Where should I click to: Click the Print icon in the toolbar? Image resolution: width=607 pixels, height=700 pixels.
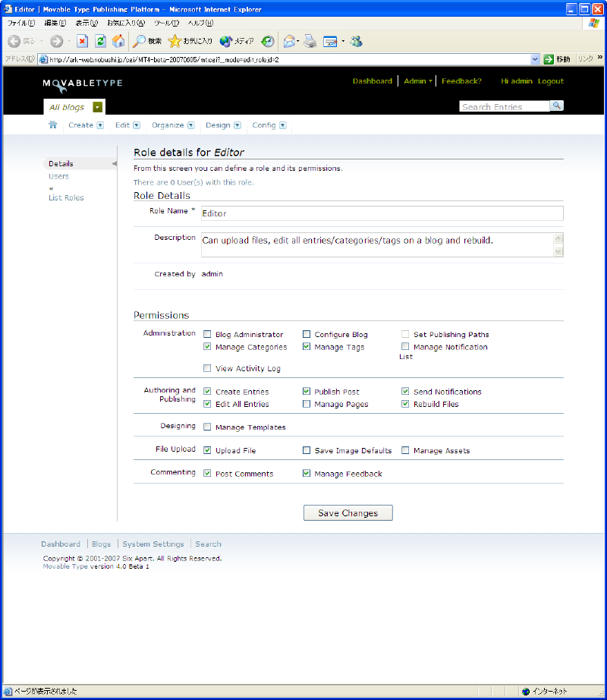coord(310,41)
